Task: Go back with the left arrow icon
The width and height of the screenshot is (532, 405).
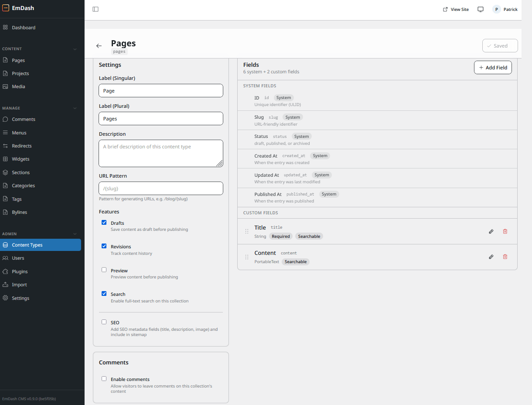Action: [99, 46]
